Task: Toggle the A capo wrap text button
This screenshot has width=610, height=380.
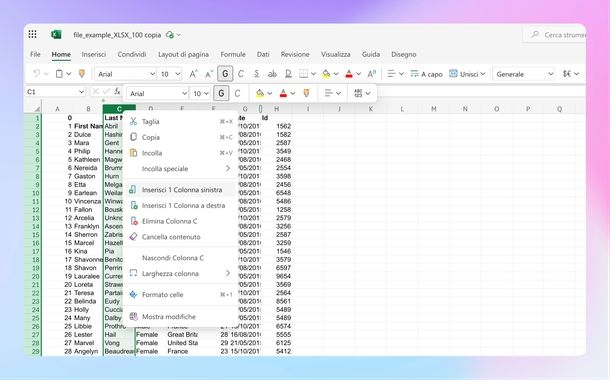Action: click(426, 74)
